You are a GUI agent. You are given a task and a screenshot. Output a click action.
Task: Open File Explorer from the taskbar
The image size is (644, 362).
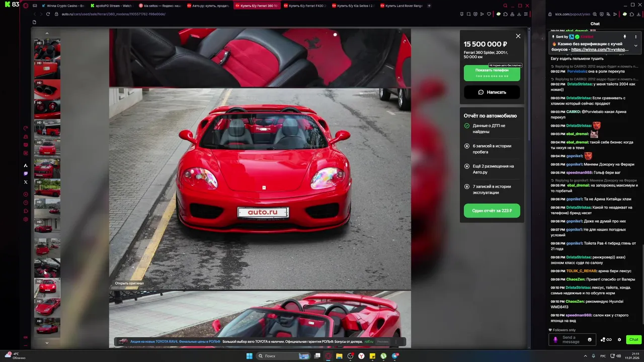[339, 356]
